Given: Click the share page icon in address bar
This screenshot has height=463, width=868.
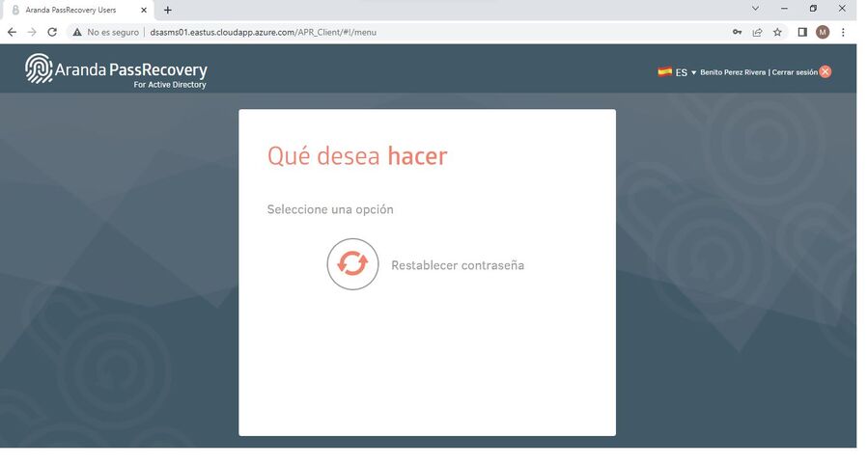Looking at the screenshot, I should 757,32.
